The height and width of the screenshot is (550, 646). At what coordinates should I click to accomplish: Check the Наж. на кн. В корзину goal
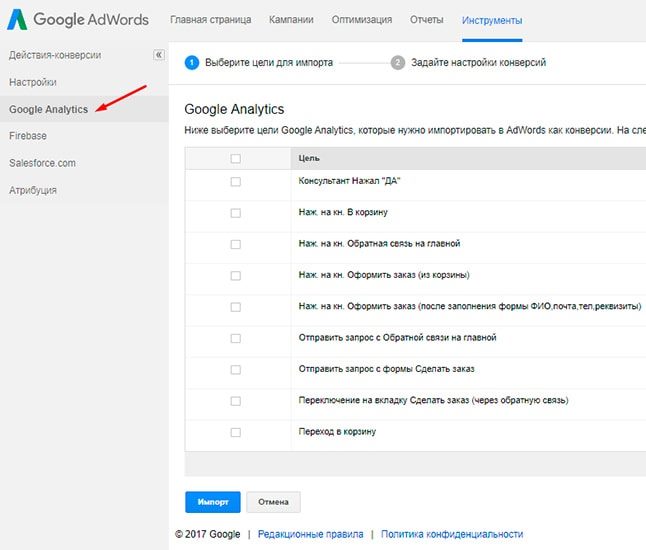(236, 213)
